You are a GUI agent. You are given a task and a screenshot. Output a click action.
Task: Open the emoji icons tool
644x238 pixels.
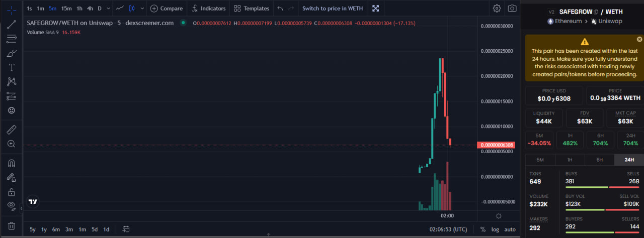tap(12, 110)
